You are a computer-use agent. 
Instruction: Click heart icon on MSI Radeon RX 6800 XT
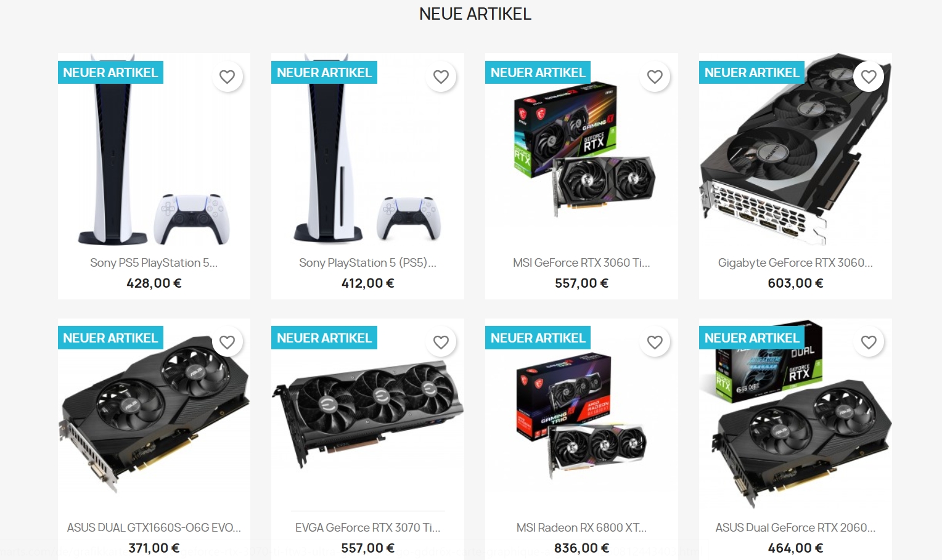click(x=655, y=342)
